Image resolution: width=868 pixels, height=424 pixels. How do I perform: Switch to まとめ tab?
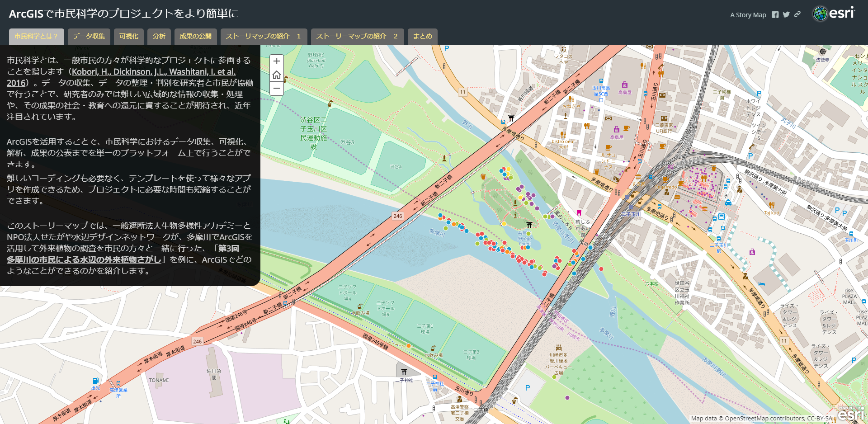point(423,37)
